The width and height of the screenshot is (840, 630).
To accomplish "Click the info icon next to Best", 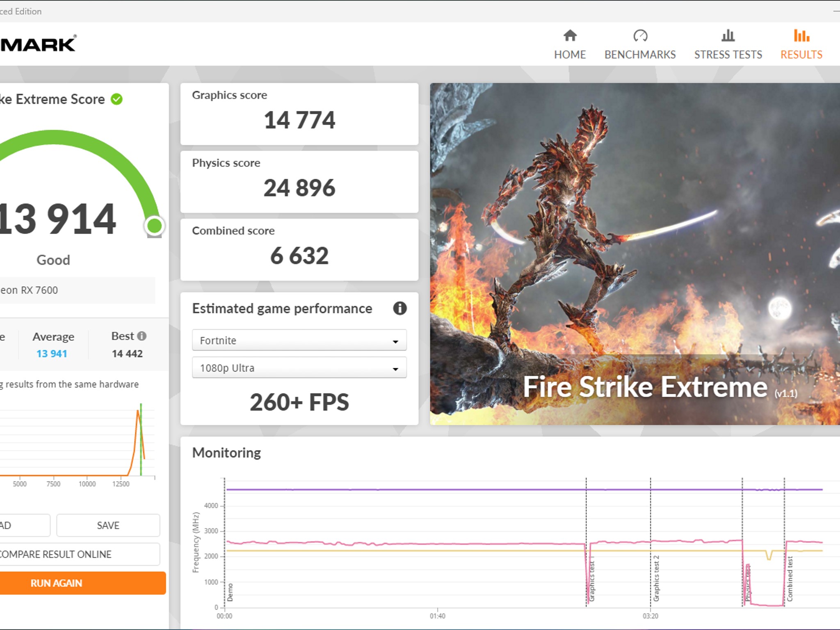I will [142, 336].
